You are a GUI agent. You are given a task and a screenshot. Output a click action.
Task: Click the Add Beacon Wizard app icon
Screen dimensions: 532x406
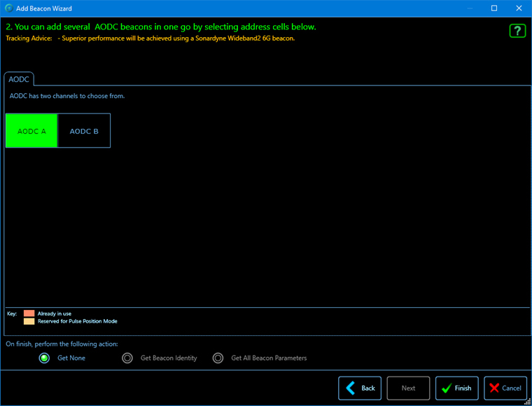point(9,8)
